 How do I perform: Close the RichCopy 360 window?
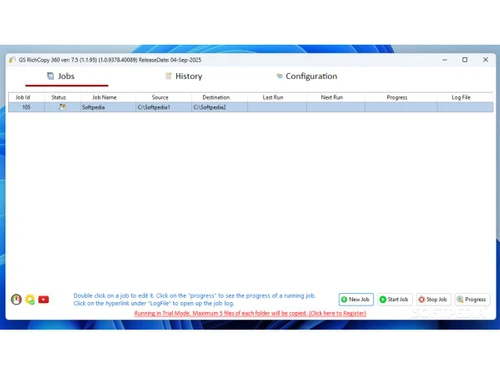point(485,60)
